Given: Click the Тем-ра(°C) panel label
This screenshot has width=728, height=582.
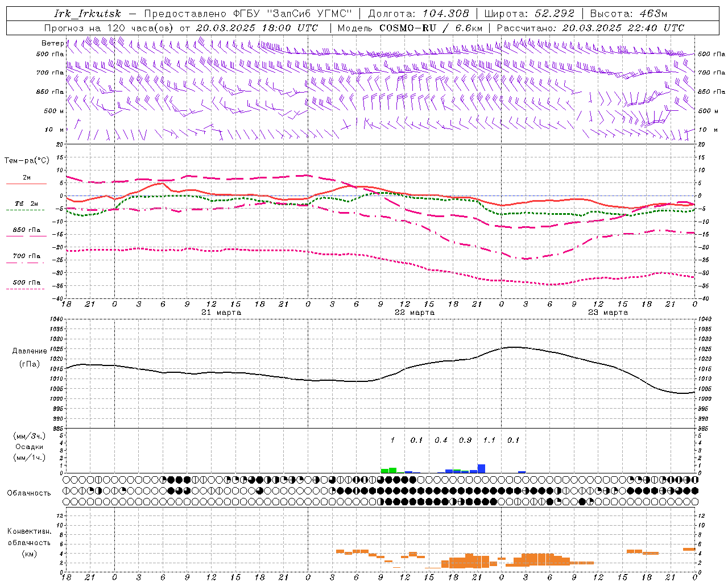Looking at the screenshot, I should click(x=27, y=161).
